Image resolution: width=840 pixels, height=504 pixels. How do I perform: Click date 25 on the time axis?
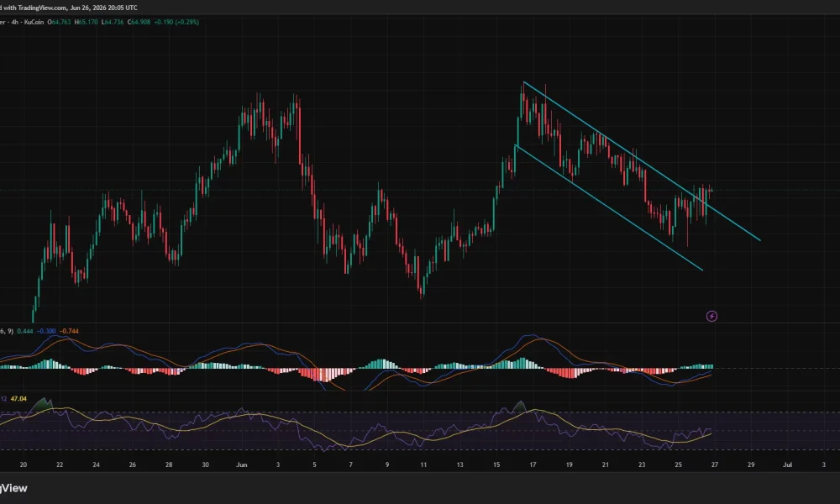pos(678,465)
